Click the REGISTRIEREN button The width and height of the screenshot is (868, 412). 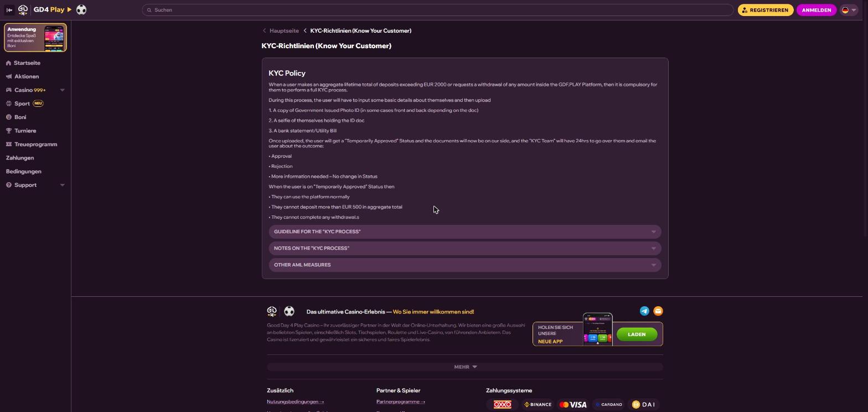tap(766, 10)
